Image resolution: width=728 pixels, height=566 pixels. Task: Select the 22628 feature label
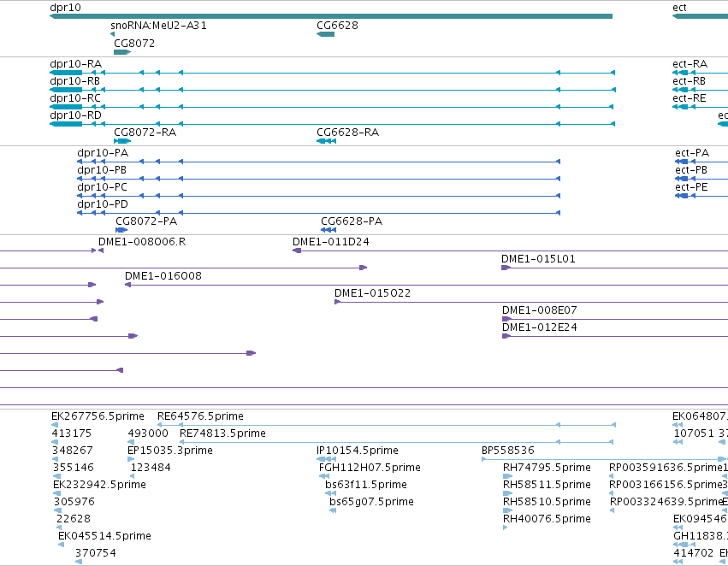74,520
